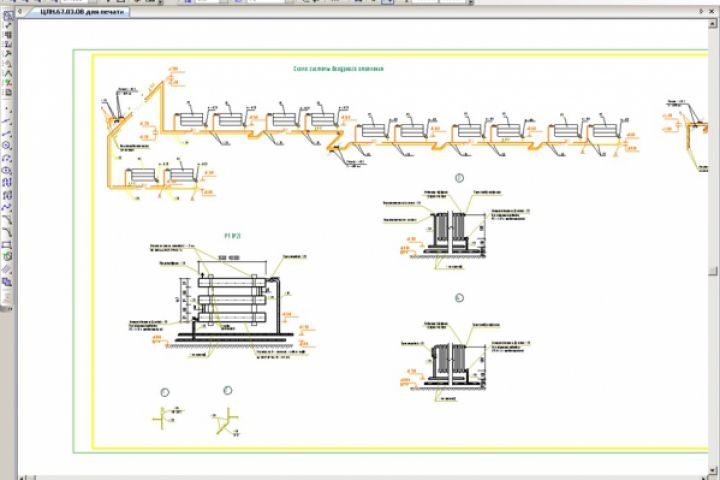The height and width of the screenshot is (480, 720).
Task: Select the Chamfer tool
Action: click(7, 220)
